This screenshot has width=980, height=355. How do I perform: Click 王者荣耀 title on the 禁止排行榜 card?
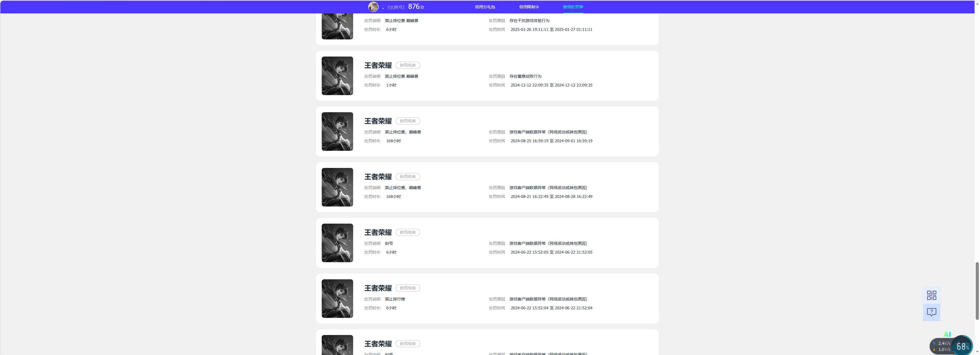(378, 288)
